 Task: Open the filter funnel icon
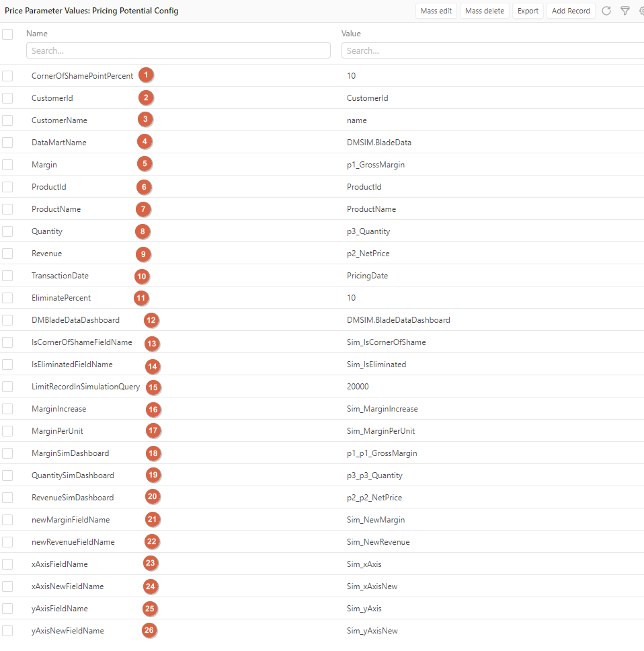click(625, 11)
